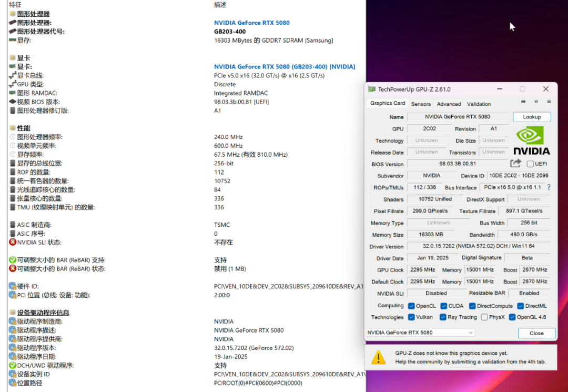This screenshot has height=392, width=568.
Task: Open the Validation tab
Action: click(x=479, y=104)
